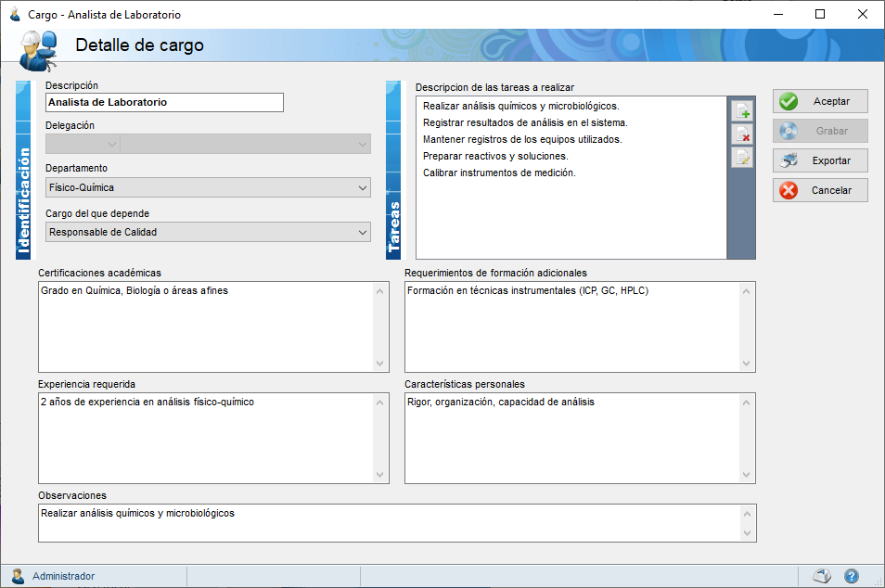Screen dimensions: 885x588
Task: Select task 'Calibrar instrumentos de medición.'
Action: [499, 173]
